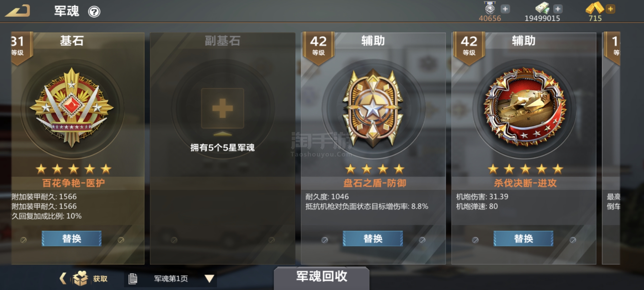Screen dimensions: 644x290
Task: Open the help question mark icon
Action: [94, 12]
